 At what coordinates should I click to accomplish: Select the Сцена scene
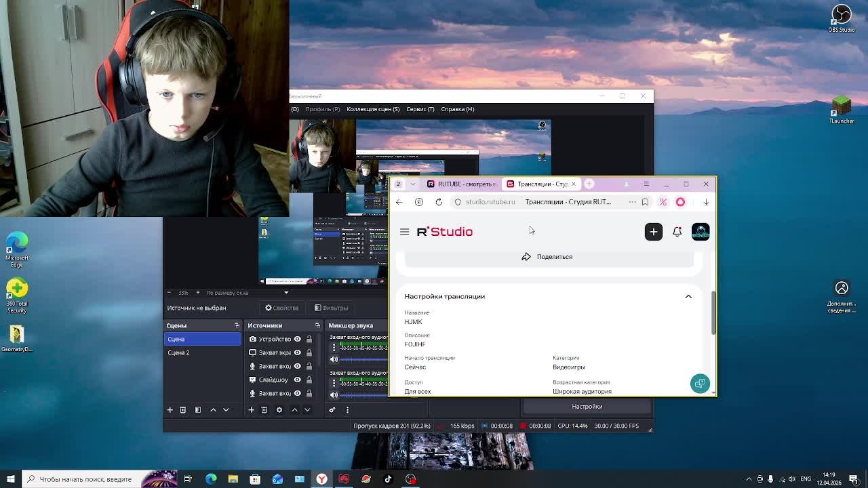(x=203, y=339)
